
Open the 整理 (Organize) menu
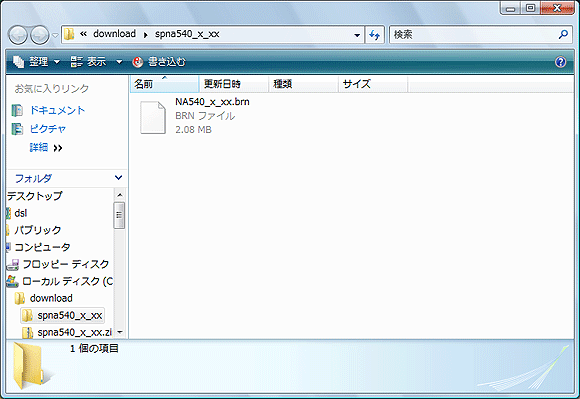coord(36,62)
